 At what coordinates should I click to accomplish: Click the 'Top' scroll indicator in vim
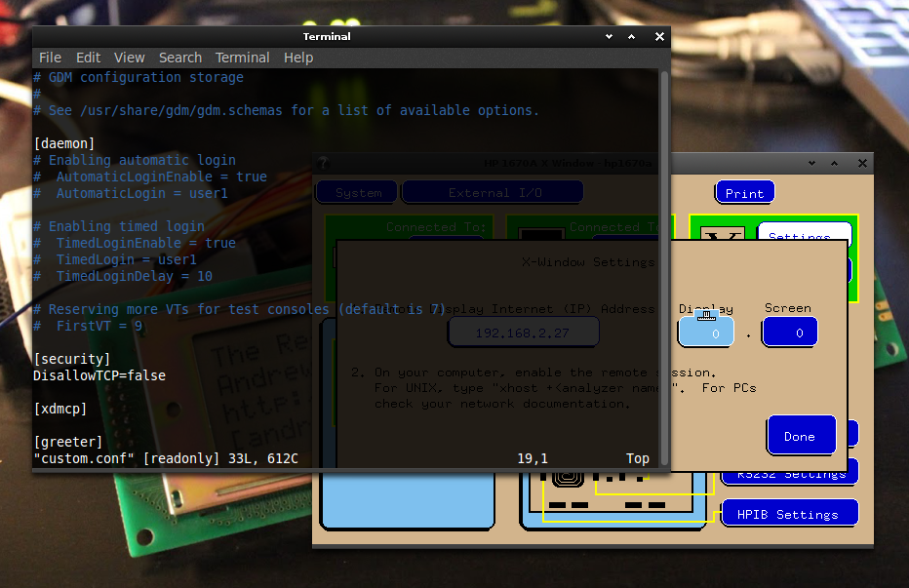coord(638,458)
